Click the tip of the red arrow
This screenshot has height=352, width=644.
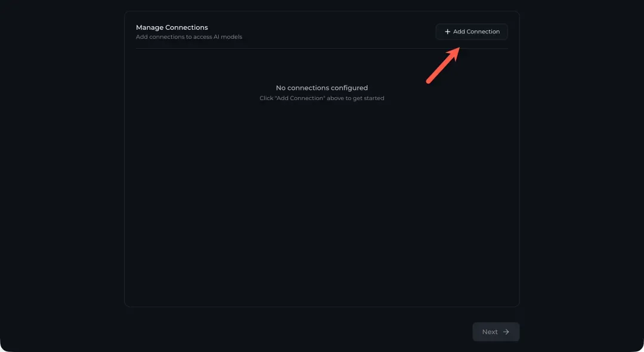coord(457,49)
